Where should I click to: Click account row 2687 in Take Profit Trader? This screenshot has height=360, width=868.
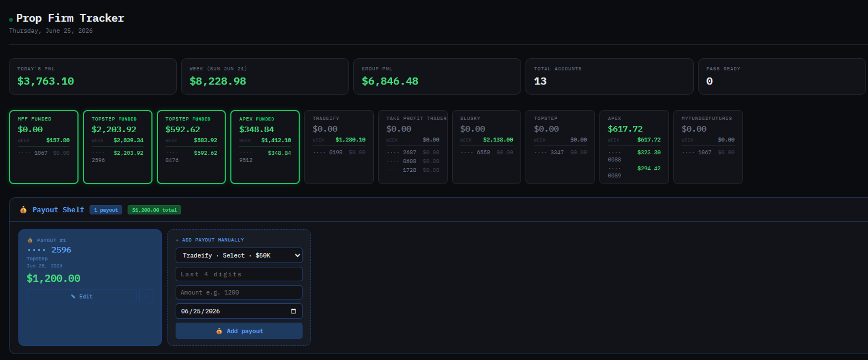[413, 152]
